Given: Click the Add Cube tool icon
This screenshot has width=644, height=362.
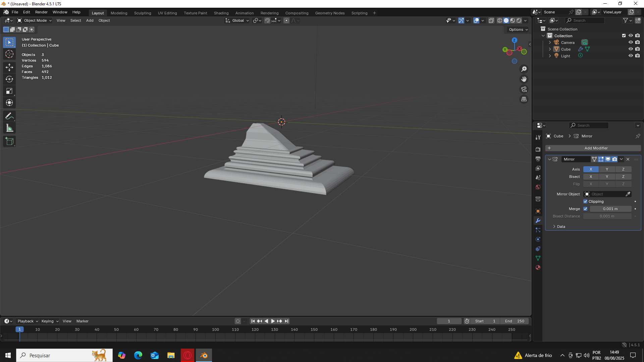Looking at the screenshot, I should tap(9, 141).
